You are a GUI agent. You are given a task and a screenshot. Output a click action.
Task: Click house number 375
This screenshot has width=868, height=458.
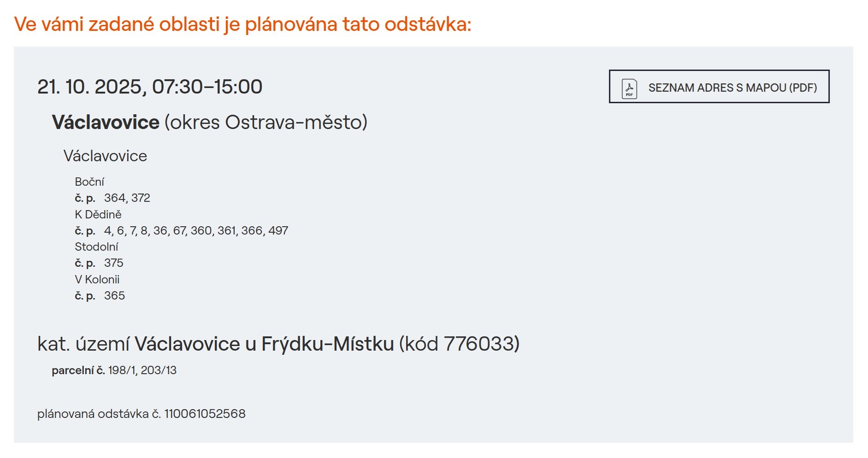coord(114,263)
